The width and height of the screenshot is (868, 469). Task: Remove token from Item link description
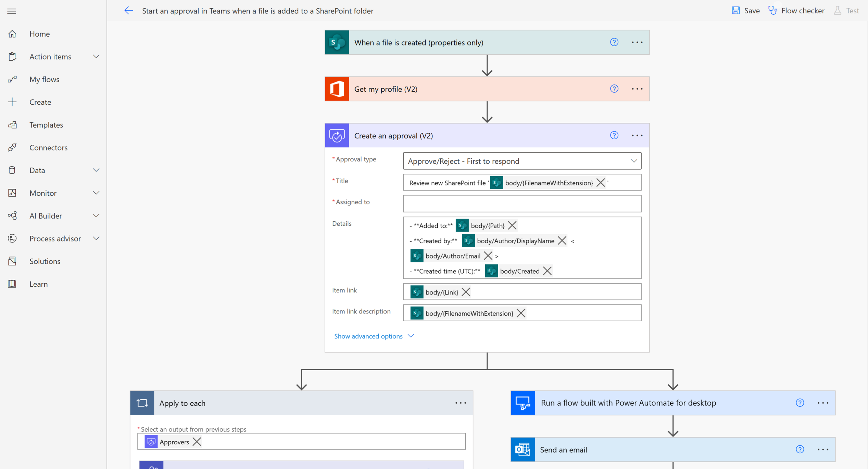(x=520, y=313)
